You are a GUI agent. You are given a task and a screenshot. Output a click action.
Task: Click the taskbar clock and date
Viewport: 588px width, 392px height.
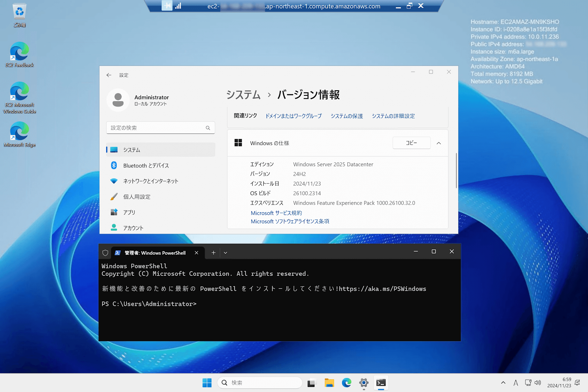(x=559, y=383)
